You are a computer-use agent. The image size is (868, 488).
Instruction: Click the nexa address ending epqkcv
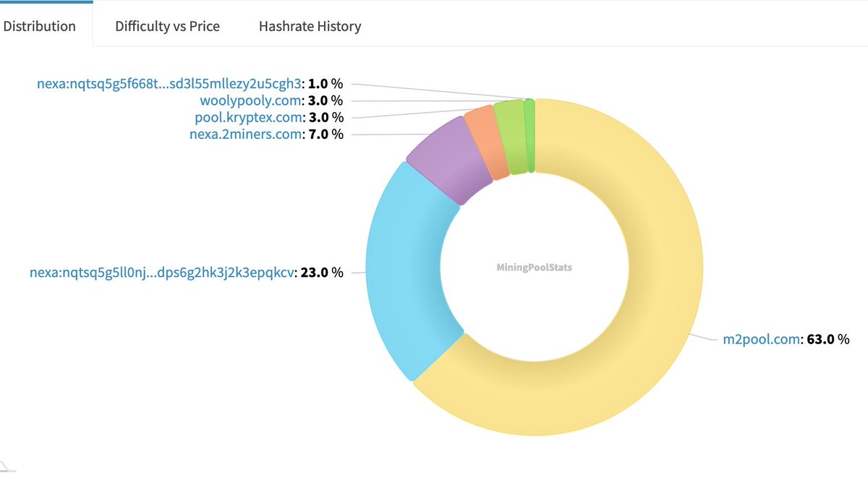pyautogui.click(x=163, y=273)
